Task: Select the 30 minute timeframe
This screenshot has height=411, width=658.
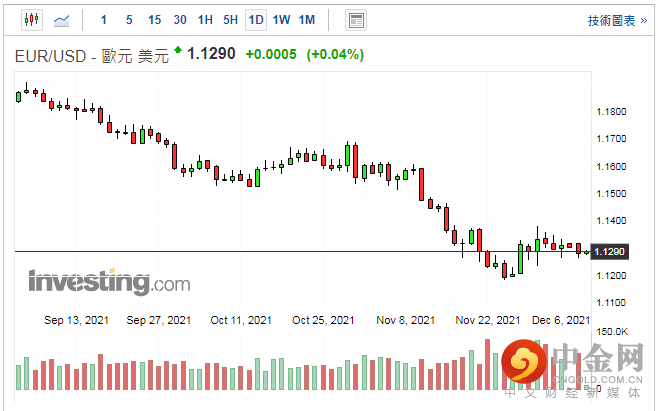Action: click(x=180, y=20)
